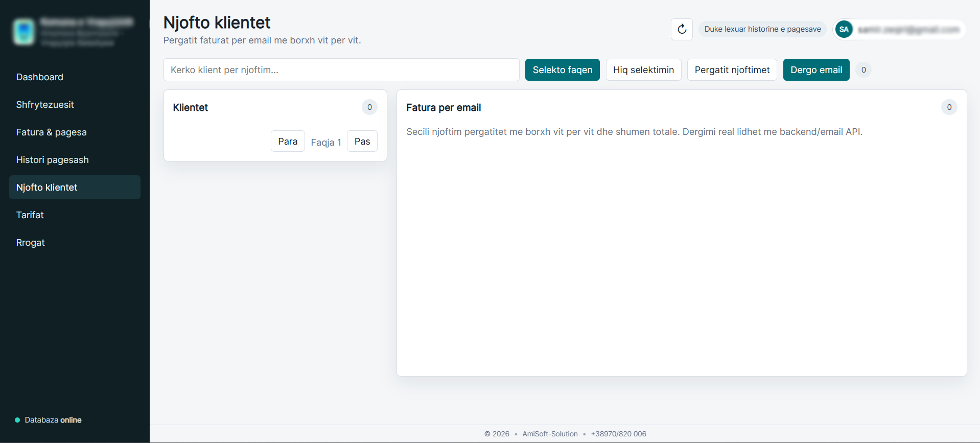This screenshot has width=980, height=443.
Task: Click the Klientet count badge
Action: (x=369, y=107)
